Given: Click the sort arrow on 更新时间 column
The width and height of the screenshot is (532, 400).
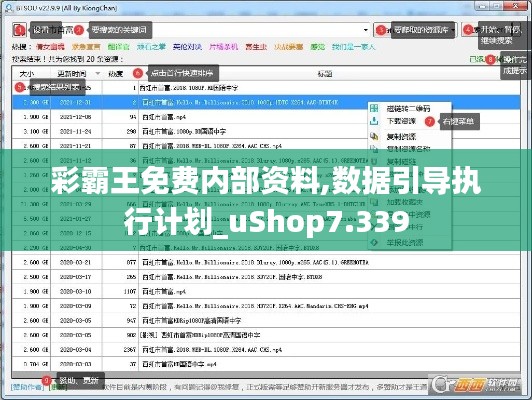Looking at the screenshot, I should pos(98,74).
